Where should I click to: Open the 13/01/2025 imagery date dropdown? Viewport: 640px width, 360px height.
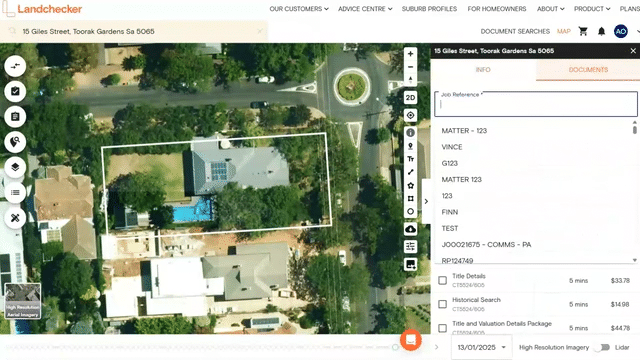coord(481,347)
